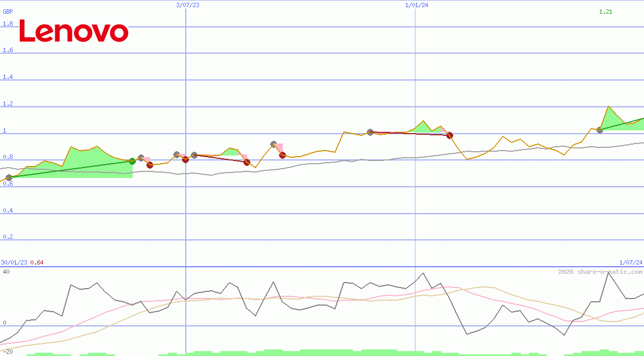Expand the 1/01/24 date gridline label
Screen dimensions: 644x356
415,5
